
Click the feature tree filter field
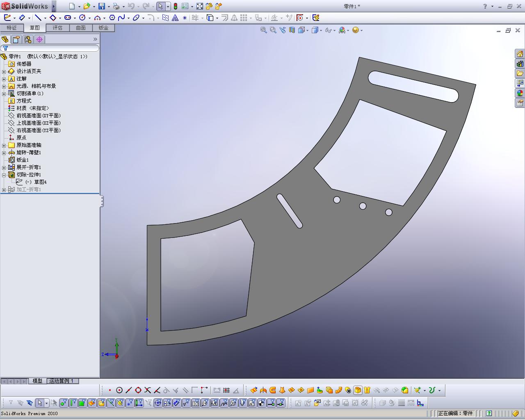point(50,48)
